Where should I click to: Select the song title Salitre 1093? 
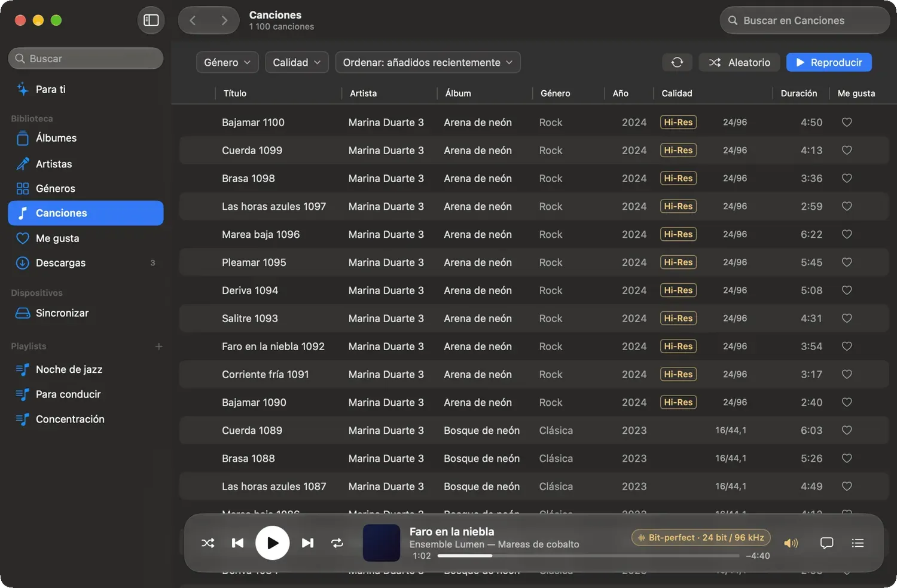click(x=250, y=318)
